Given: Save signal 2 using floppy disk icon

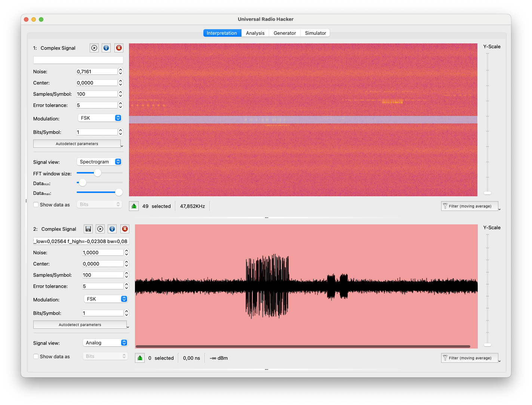Looking at the screenshot, I should pos(88,229).
